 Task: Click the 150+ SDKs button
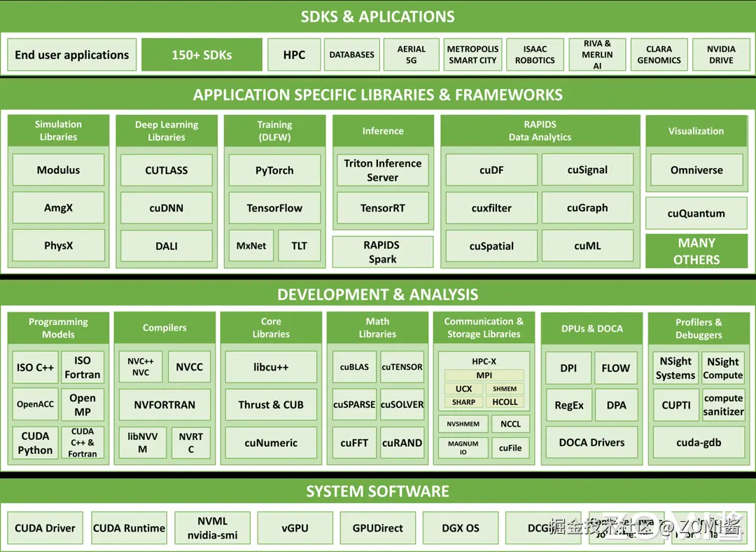[202, 54]
